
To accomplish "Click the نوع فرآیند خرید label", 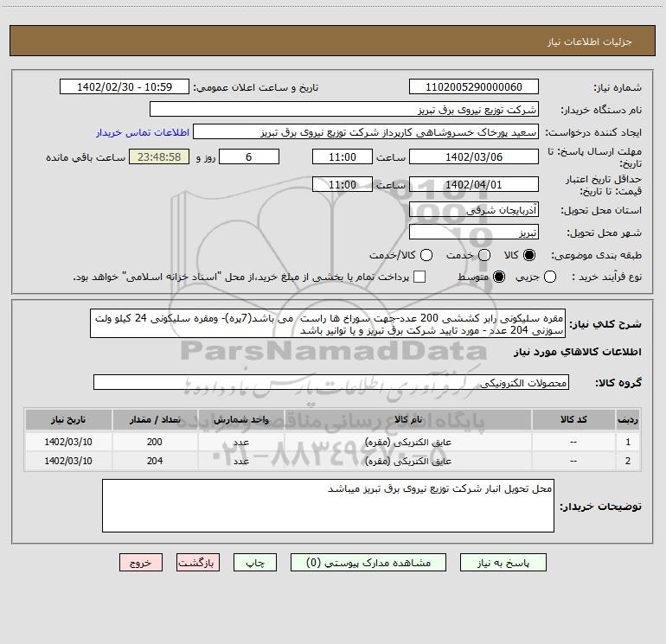I will click(x=606, y=277).
